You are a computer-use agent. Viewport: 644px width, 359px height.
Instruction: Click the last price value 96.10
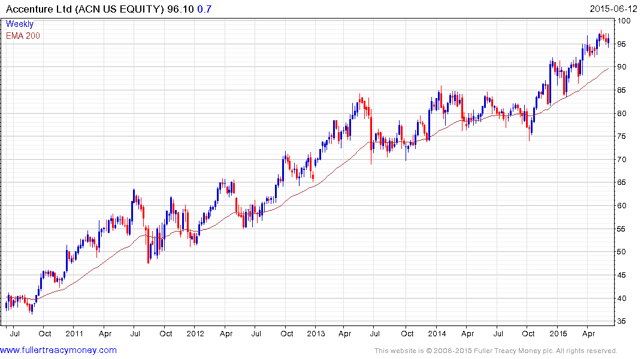coord(180,9)
